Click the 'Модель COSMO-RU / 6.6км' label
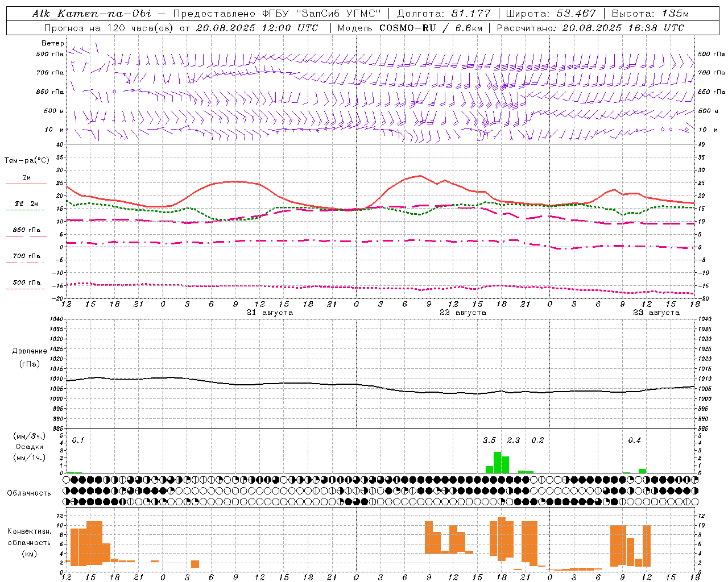728x582 pixels. (x=409, y=28)
